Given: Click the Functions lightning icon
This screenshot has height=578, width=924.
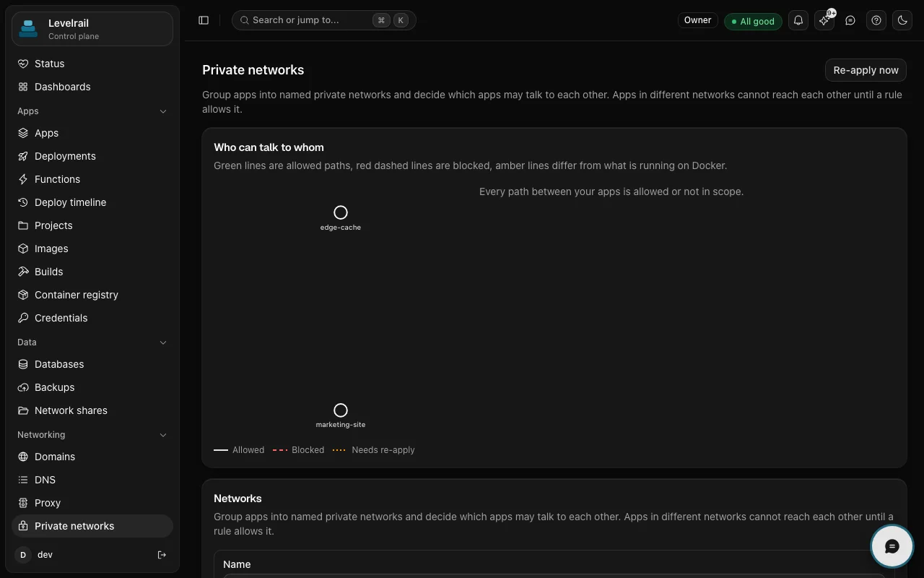Looking at the screenshot, I should point(23,179).
